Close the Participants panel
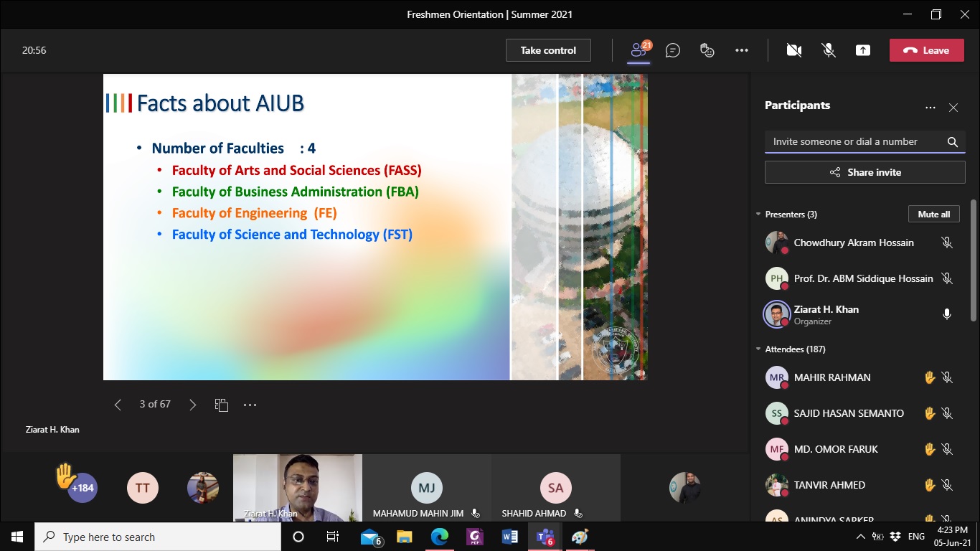The width and height of the screenshot is (980, 551). coord(953,108)
